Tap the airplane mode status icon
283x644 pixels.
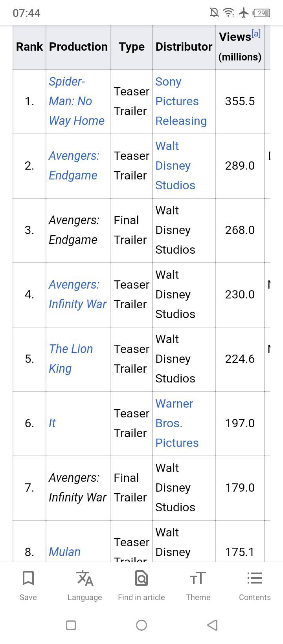coord(244,13)
